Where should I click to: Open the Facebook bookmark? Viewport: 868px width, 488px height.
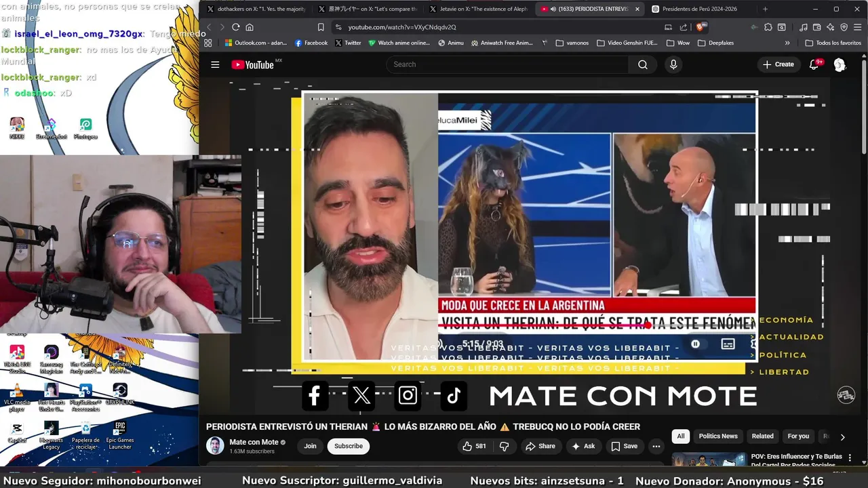(311, 43)
